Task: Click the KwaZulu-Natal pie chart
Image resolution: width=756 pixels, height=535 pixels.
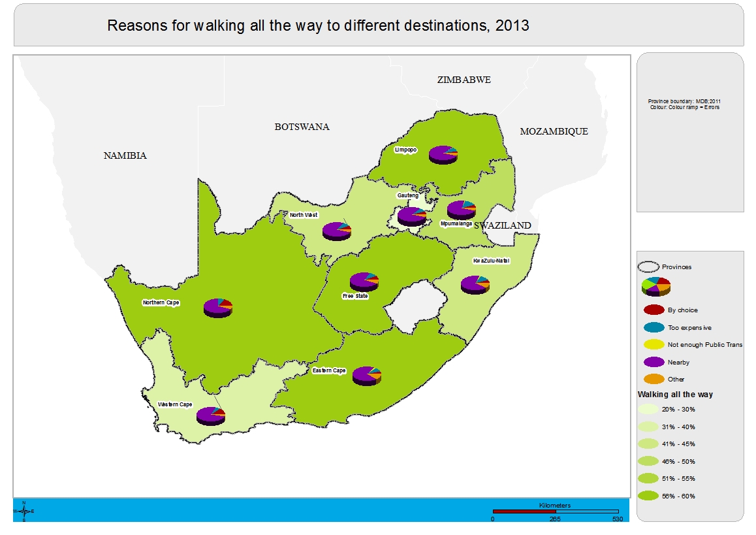Action: [x=475, y=284]
